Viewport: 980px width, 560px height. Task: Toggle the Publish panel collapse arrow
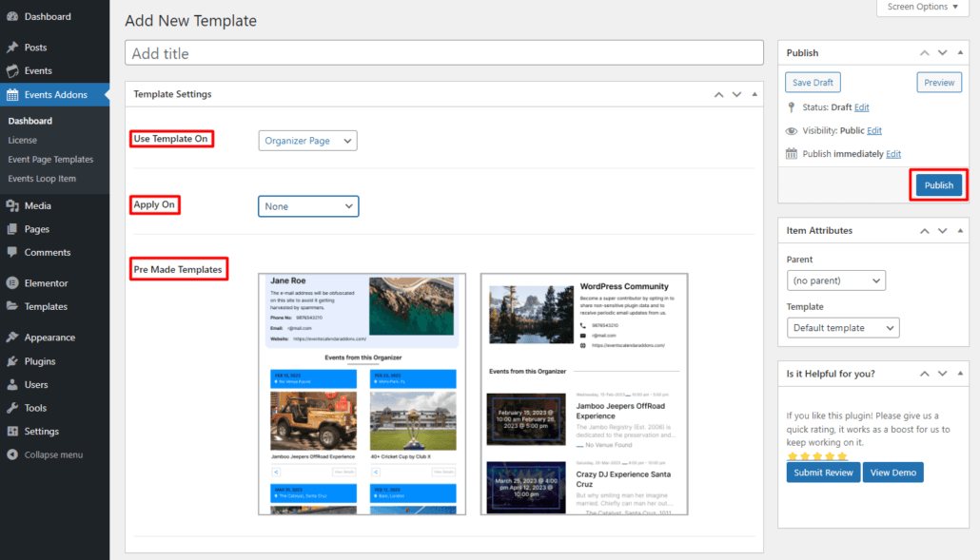(962, 53)
